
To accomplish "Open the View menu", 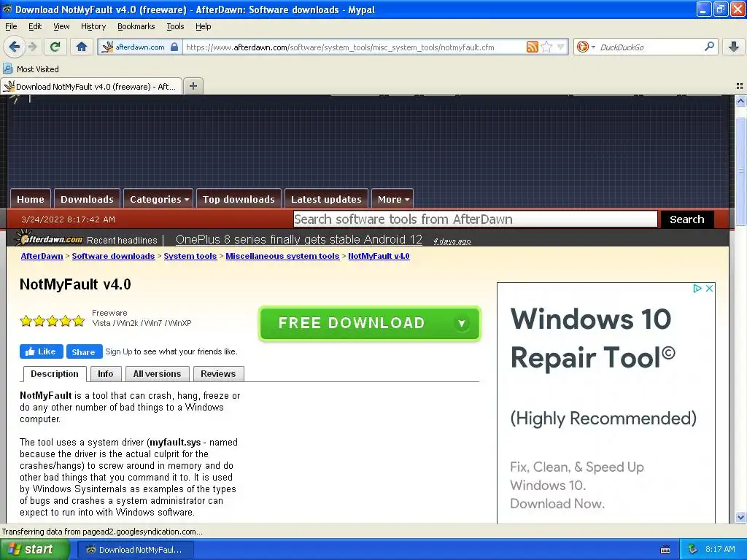I will click(x=61, y=26).
